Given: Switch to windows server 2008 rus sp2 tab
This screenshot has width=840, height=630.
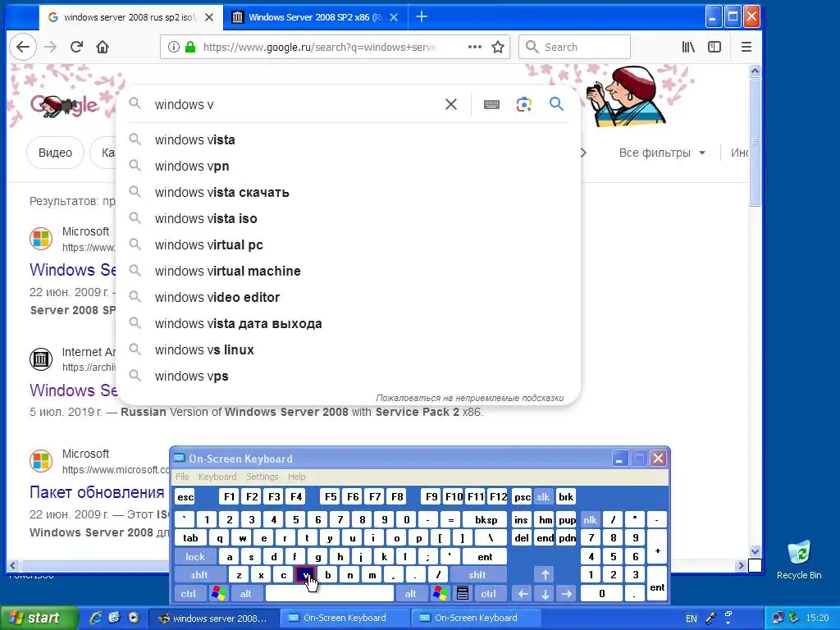Looking at the screenshot, I should pyautogui.click(x=129, y=17).
